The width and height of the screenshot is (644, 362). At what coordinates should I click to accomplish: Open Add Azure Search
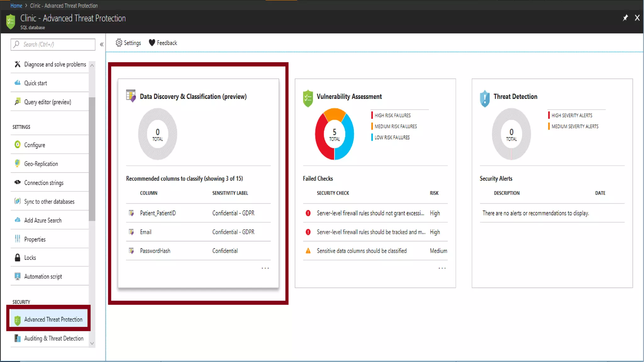[50, 220]
